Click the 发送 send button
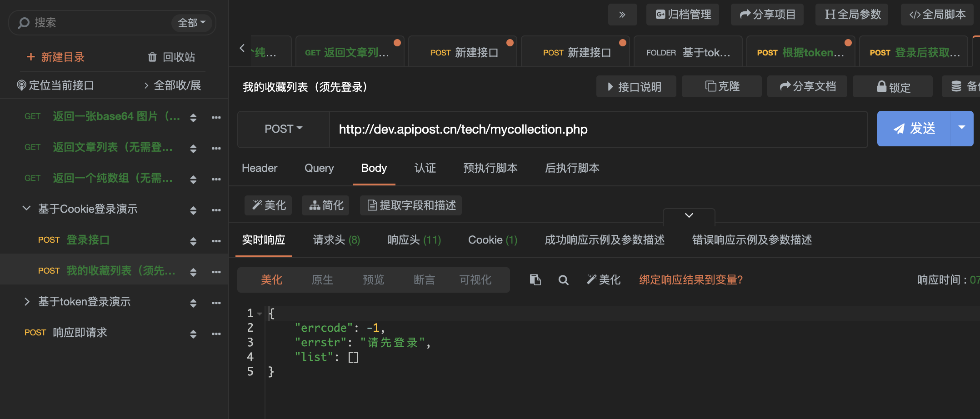Image resolution: width=980 pixels, height=419 pixels. tap(914, 128)
